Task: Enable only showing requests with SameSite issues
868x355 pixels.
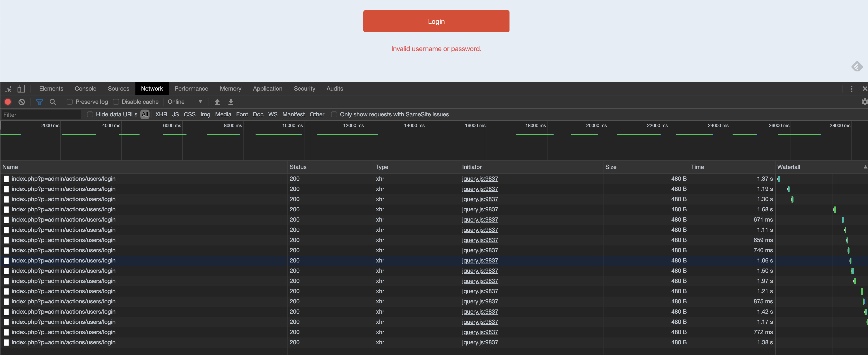Action: (334, 114)
